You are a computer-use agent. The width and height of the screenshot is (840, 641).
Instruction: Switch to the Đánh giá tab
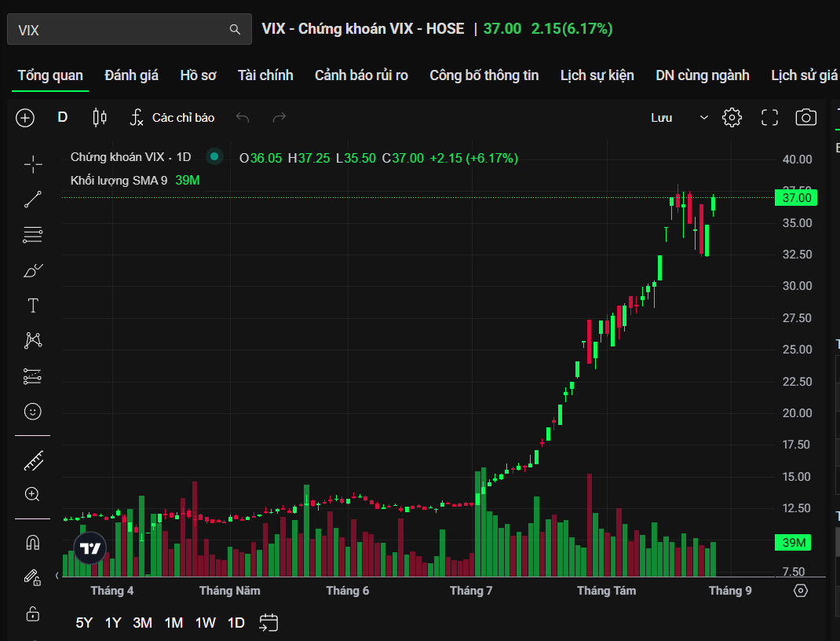pyautogui.click(x=131, y=75)
